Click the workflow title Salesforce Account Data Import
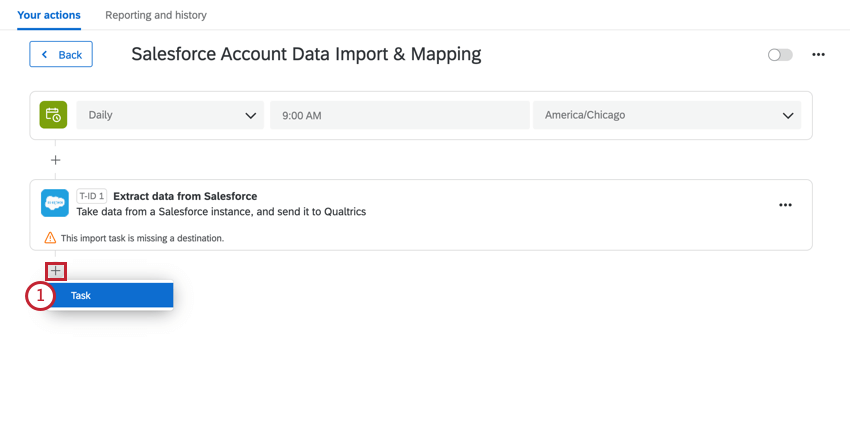850x425 pixels. point(306,54)
